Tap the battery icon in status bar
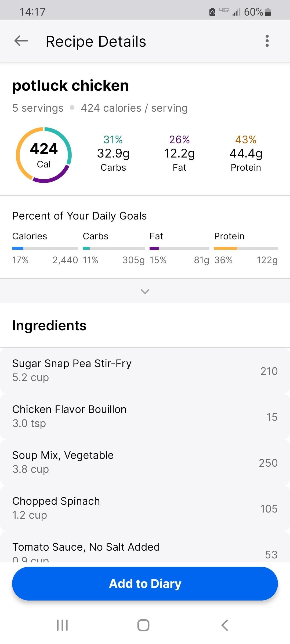Screen dimensions: 290x644 point(268,12)
